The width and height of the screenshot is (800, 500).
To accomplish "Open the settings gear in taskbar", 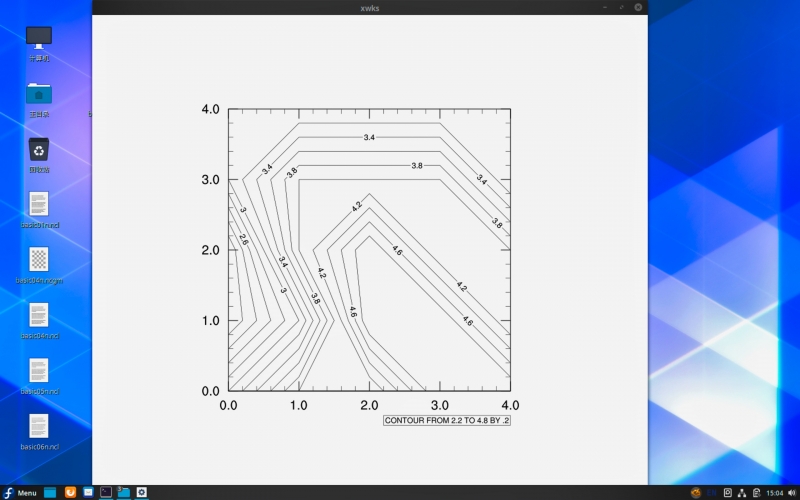I will point(143,492).
